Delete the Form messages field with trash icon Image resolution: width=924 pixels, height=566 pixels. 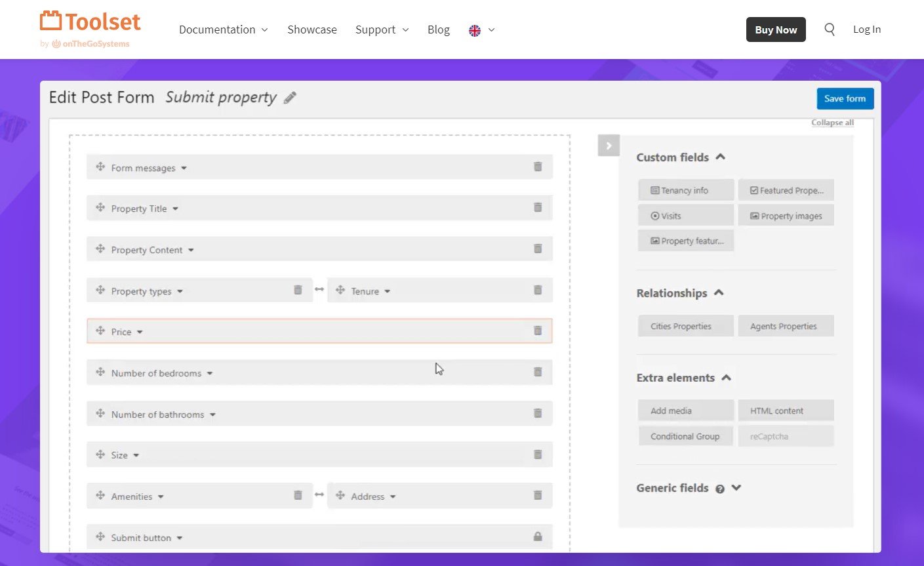point(538,167)
